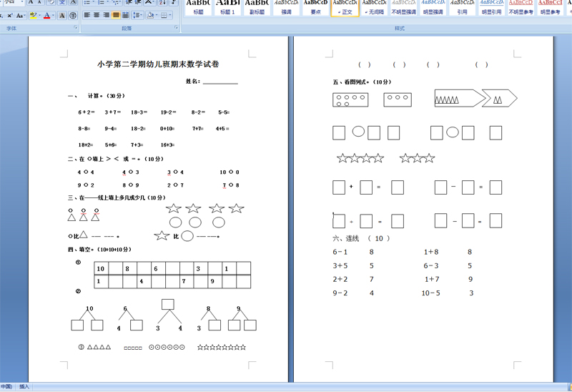Apply the 明显参考 style
This screenshot has height=392, width=572.
click(x=550, y=7)
